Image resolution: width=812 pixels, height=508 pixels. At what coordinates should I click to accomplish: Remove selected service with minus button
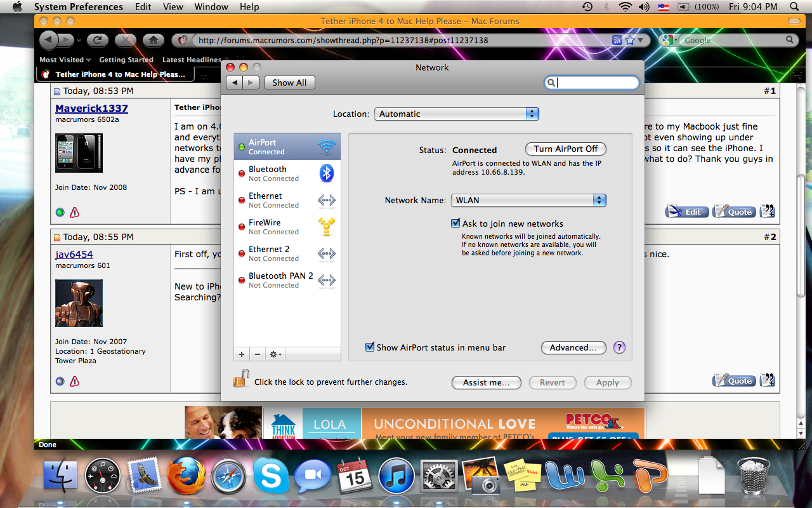(257, 354)
